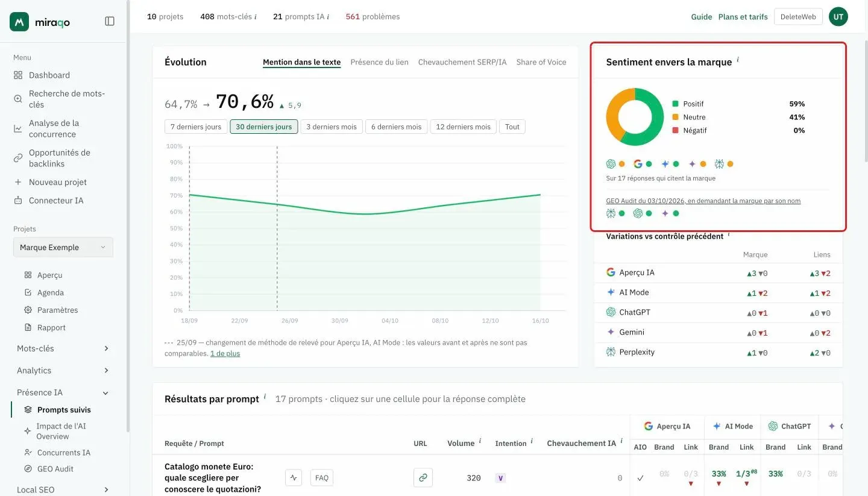Click the ChatGPT row icon in Variations
This screenshot has width=868, height=496.
[x=611, y=312]
